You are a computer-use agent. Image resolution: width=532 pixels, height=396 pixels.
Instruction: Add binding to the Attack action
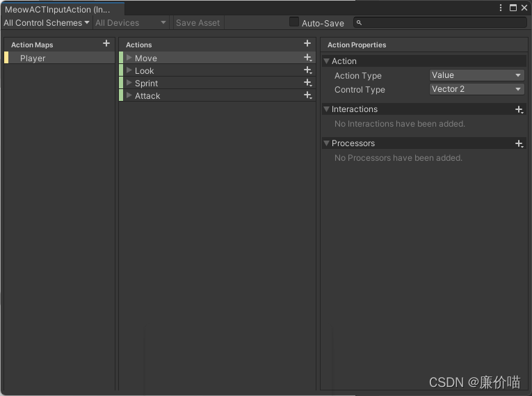pyautogui.click(x=308, y=95)
